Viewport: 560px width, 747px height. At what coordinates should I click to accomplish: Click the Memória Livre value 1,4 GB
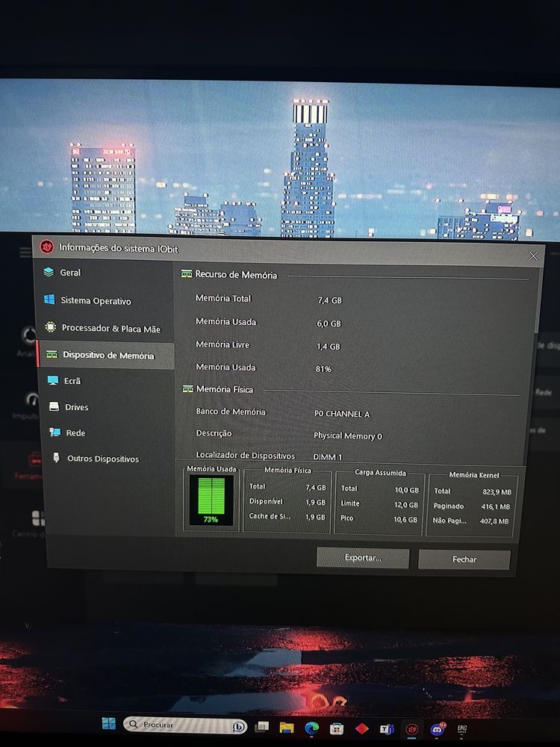pos(329,347)
